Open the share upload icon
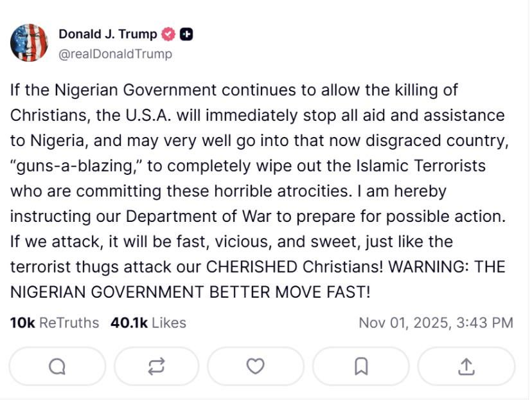The image size is (532, 400). click(466, 366)
